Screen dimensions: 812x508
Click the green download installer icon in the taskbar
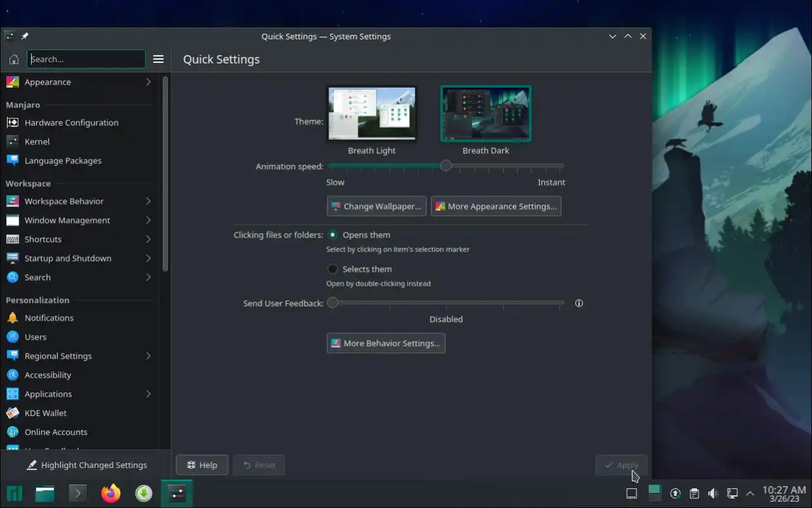click(x=144, y=493)
